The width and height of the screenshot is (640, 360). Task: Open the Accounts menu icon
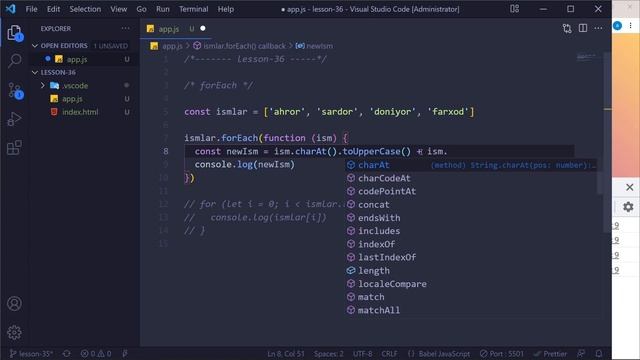click(x=14, y=303)
